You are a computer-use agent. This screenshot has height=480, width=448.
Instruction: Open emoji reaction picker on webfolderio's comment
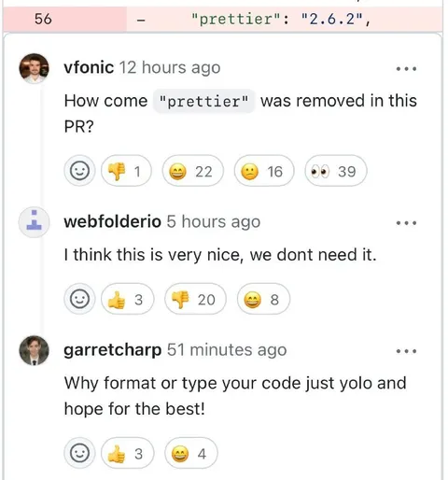pyautogui.click(x=79, y=299)
